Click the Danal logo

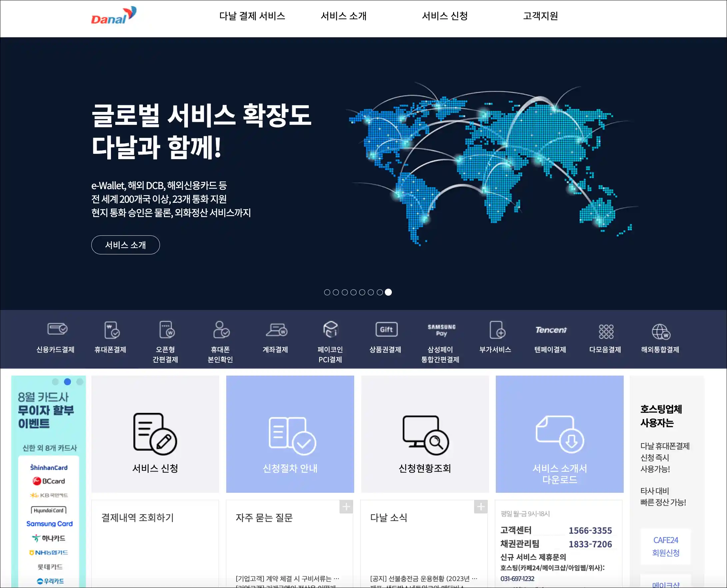(x=114, y=16)
